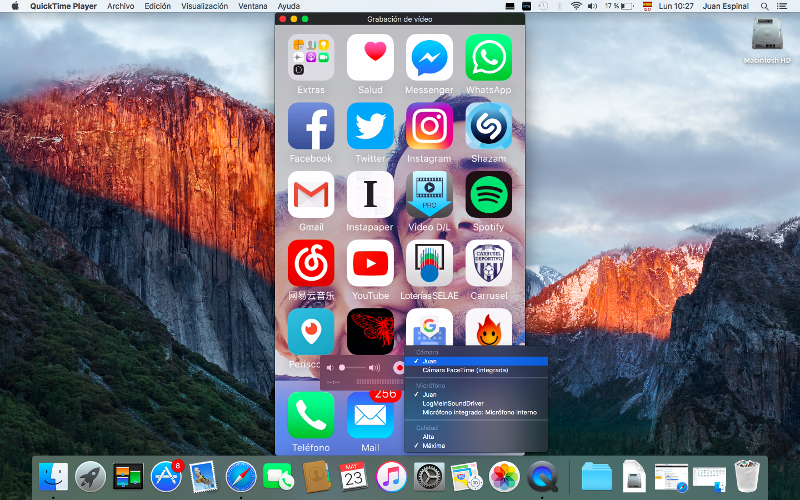Open the Gmail app icon
Image resolution: width=800 pixels, height=500 pixels.
[311, 194]
